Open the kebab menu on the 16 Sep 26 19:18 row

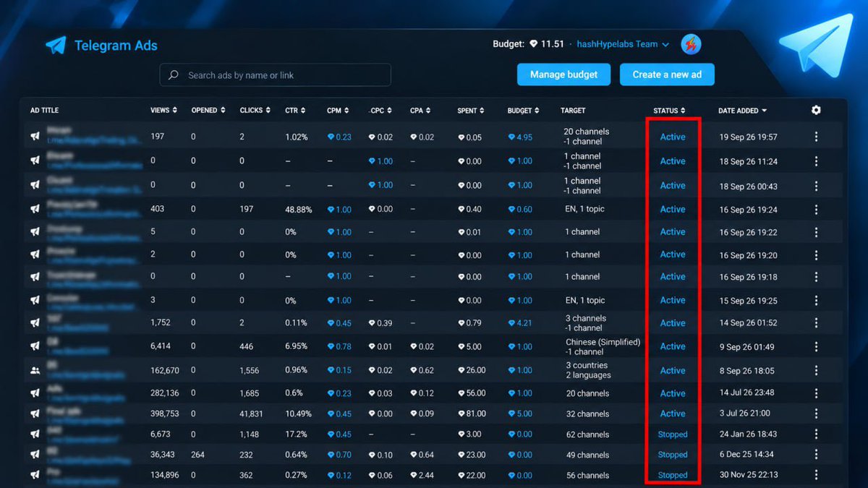(816, 277)
